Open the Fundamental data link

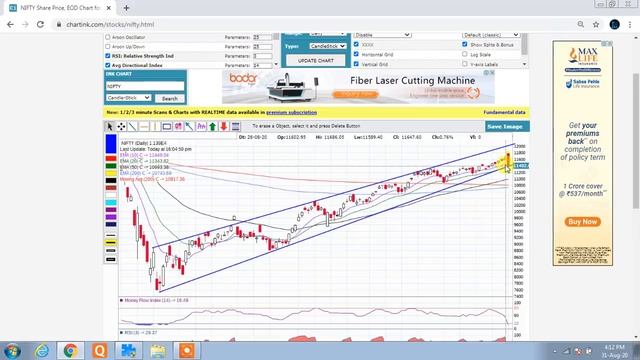(x=504, y=112)
